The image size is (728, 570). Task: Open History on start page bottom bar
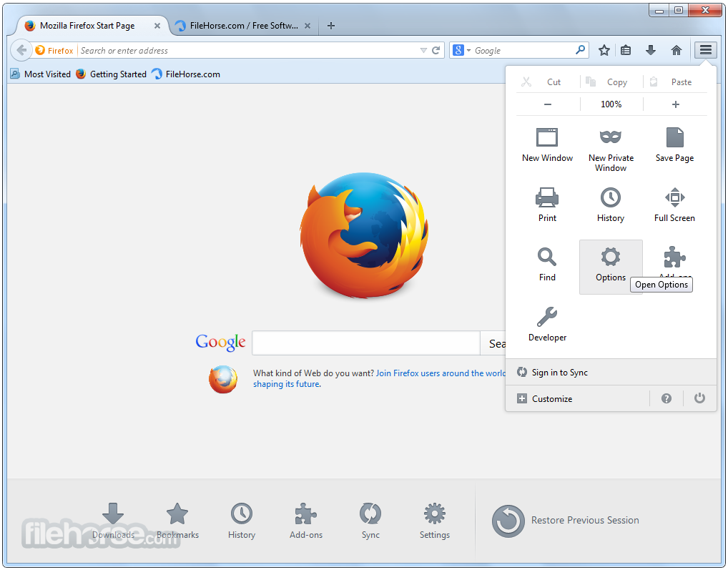click(242, 521)
